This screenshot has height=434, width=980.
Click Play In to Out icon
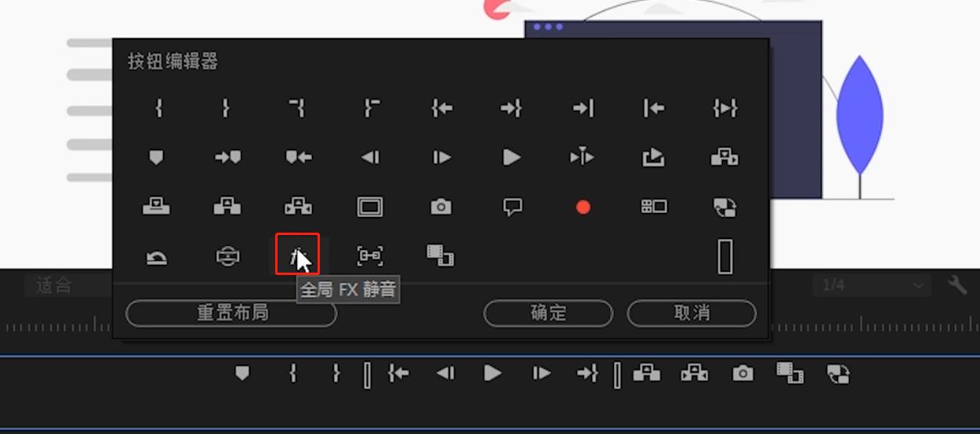725,108
